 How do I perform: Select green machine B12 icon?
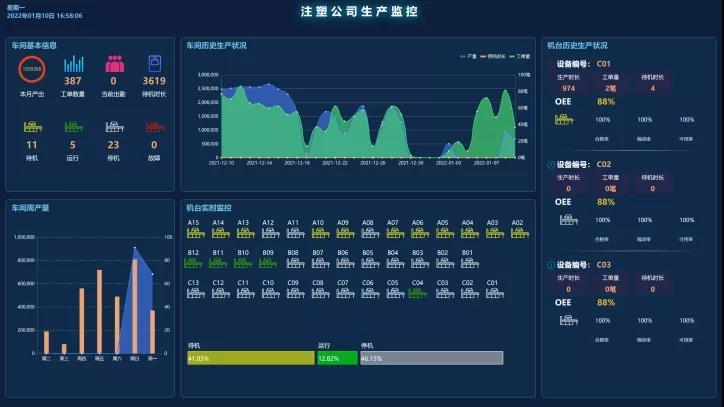coord(193,263)
